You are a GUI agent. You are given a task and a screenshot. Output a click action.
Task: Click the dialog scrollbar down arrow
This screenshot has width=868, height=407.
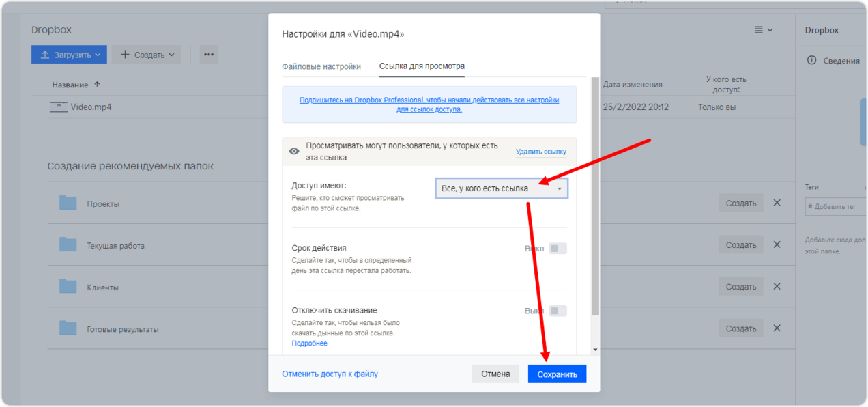tap(595, 350)
